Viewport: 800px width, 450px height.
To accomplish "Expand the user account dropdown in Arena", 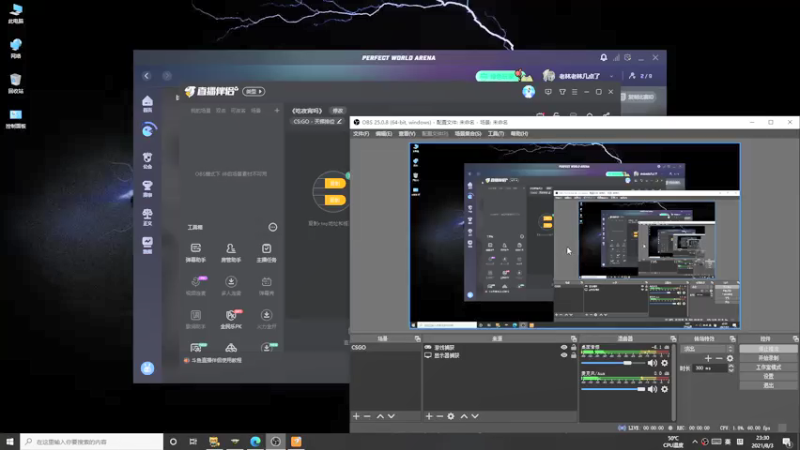I will [x=611, y=76].
